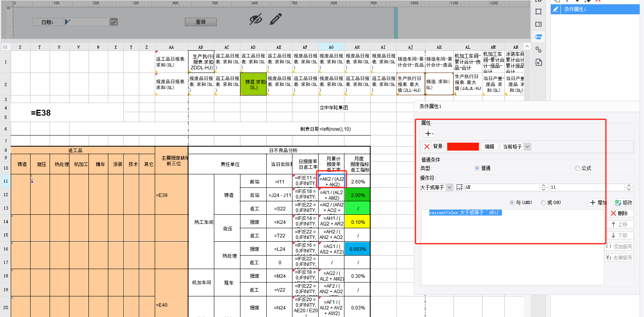Viewport: 644px width, 317px height.
Task: Select the 与(AND) radio button
Action: [x=512, y=203]
